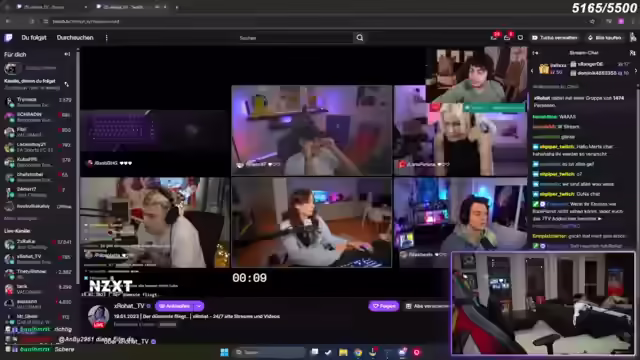Go to the Du folgst tab

click(34, 38)
